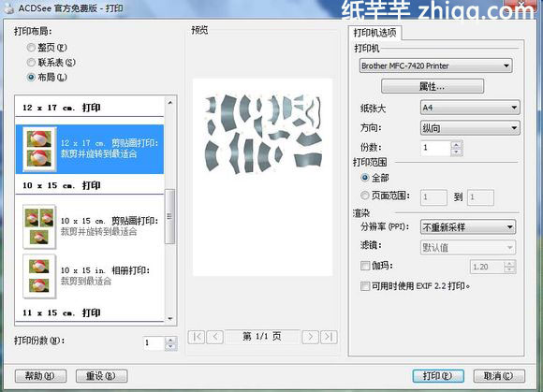The height and width of the screenshot is (392, 543).
Task: Click the 属性 properties button
Action: [x=433, y=86]
